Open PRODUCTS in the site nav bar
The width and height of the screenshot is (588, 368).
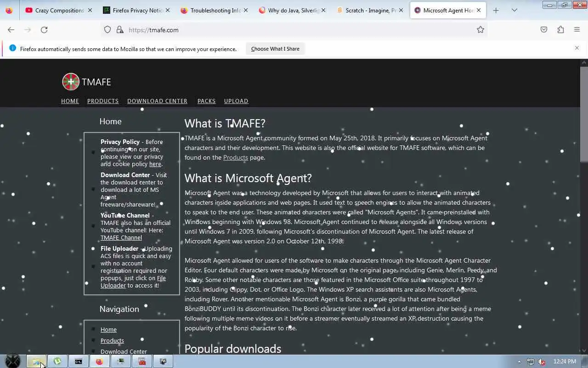[x=103, y=101]
